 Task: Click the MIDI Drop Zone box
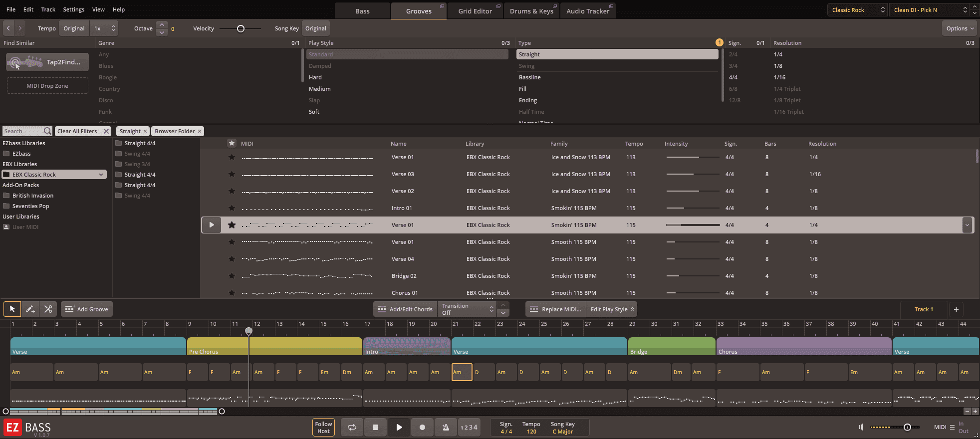pos(47,86)
